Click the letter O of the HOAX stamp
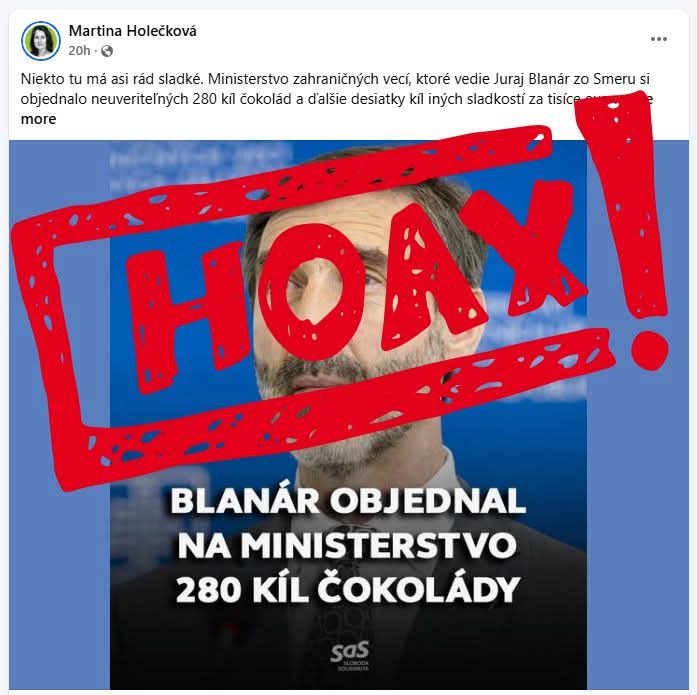697x695 pixels. (x=312, y=291)
